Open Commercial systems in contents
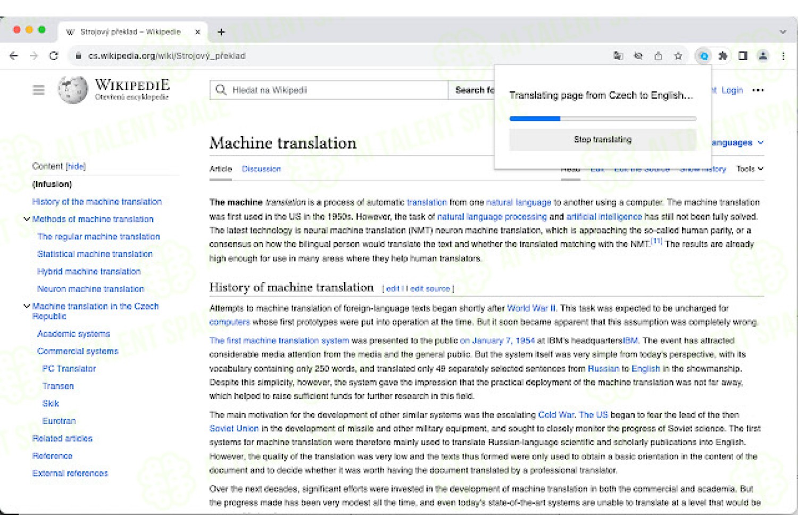This screenshot has height=532, width=798. 78,351
